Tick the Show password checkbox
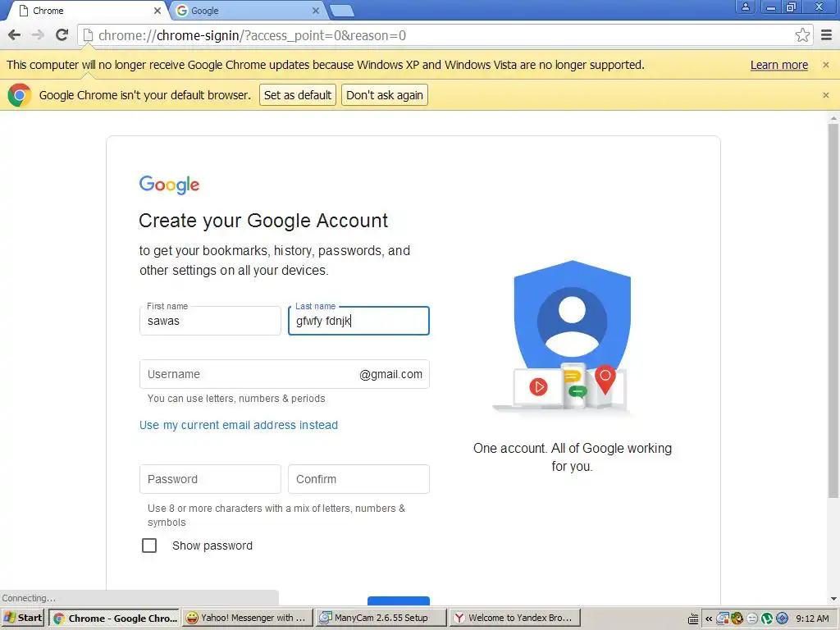This screenshot has height=630, width=840. 149,546
